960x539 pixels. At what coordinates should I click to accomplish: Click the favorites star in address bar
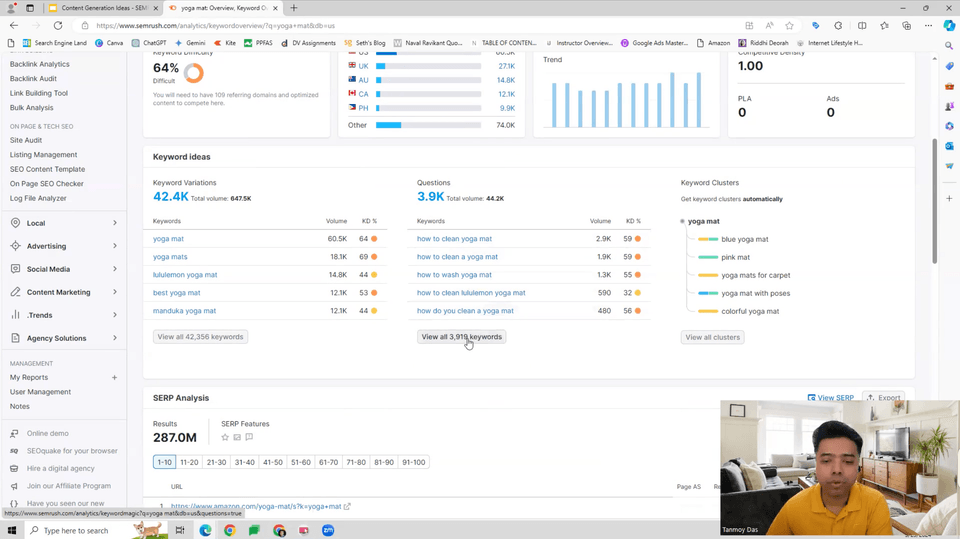[789, 25]
